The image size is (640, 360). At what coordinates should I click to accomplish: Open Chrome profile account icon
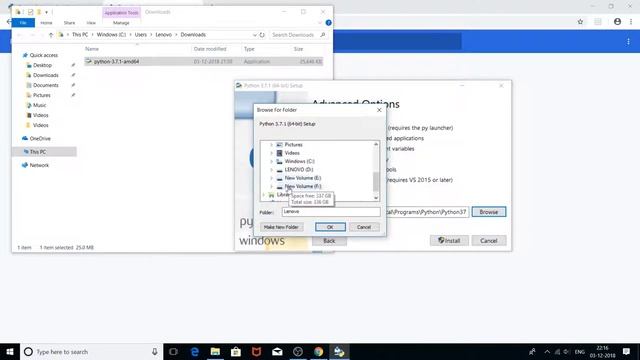(617, 22)
